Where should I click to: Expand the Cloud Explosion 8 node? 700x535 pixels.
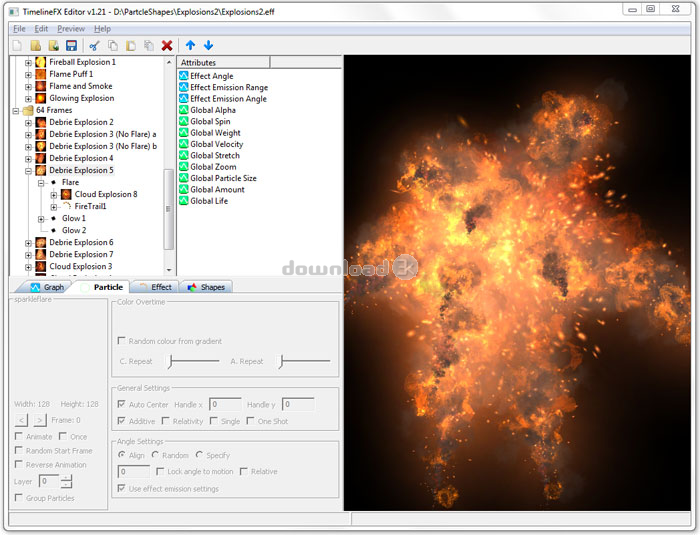point(54,195)
